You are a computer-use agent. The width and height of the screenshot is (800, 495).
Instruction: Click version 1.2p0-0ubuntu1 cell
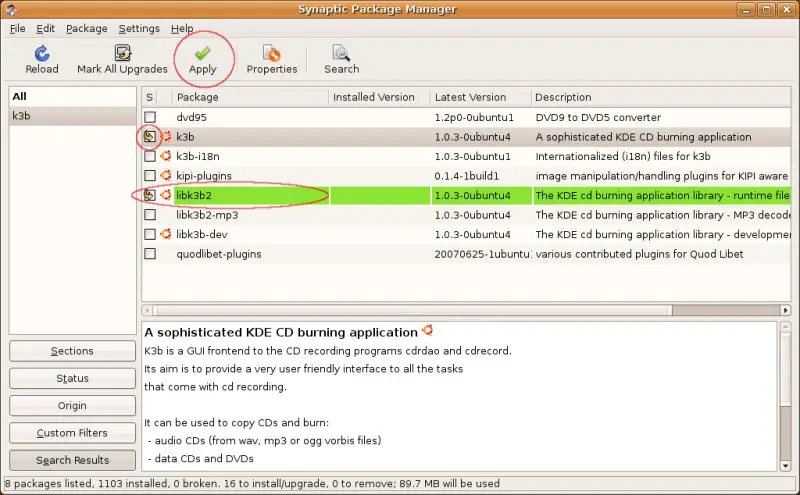474,117
